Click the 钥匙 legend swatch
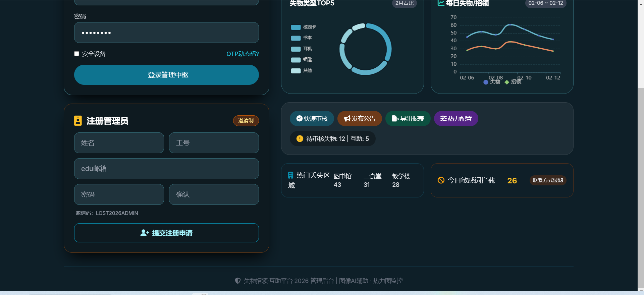This screenshot has height=295, width=644. coord(296,60)
